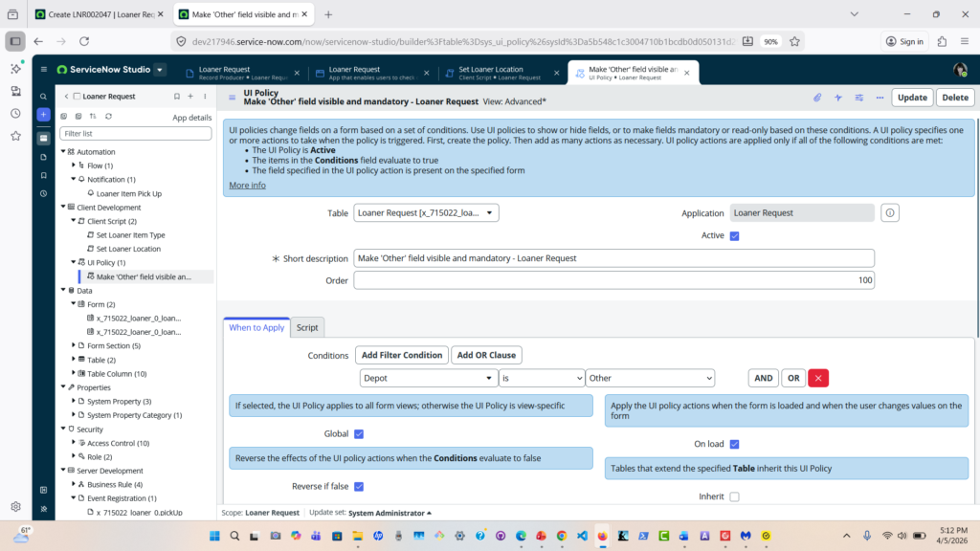Click the blue create new plus button
The image size is (980, 551).
pos(43,115)
